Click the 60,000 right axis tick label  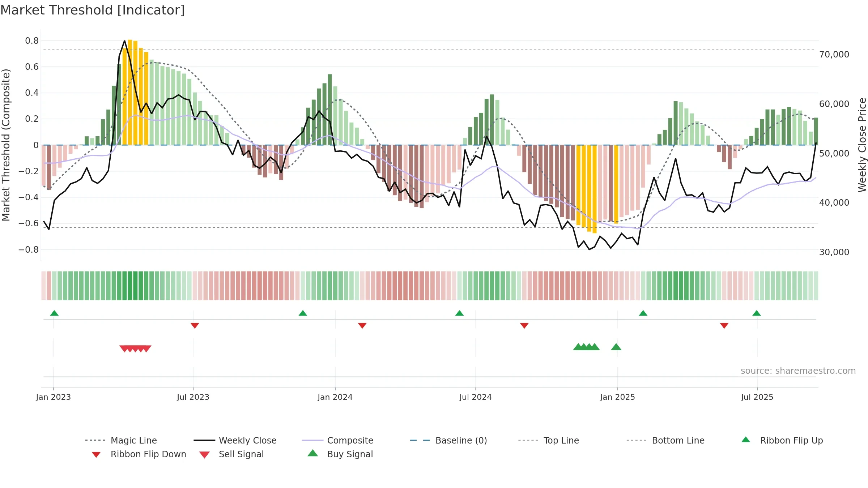(x=834, y=104)
